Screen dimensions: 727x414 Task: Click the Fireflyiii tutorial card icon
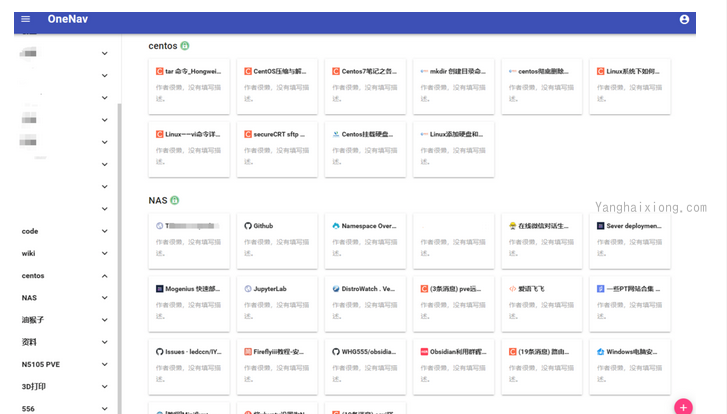[248, 352]
